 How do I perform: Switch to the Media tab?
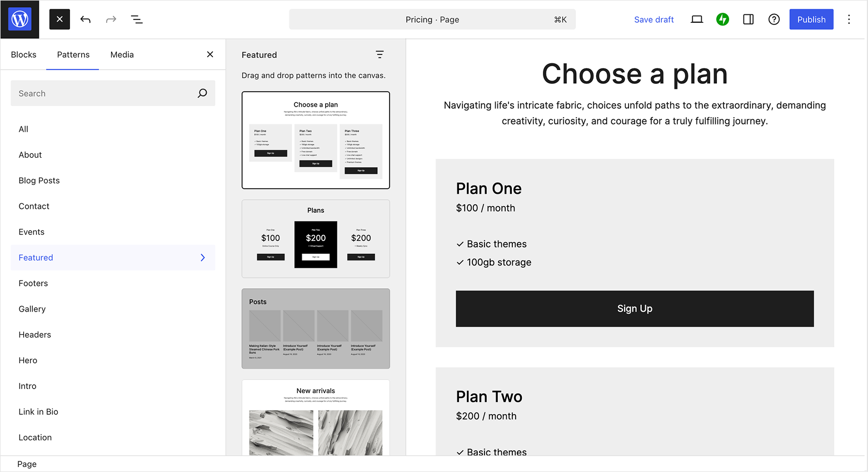(122, 54)
